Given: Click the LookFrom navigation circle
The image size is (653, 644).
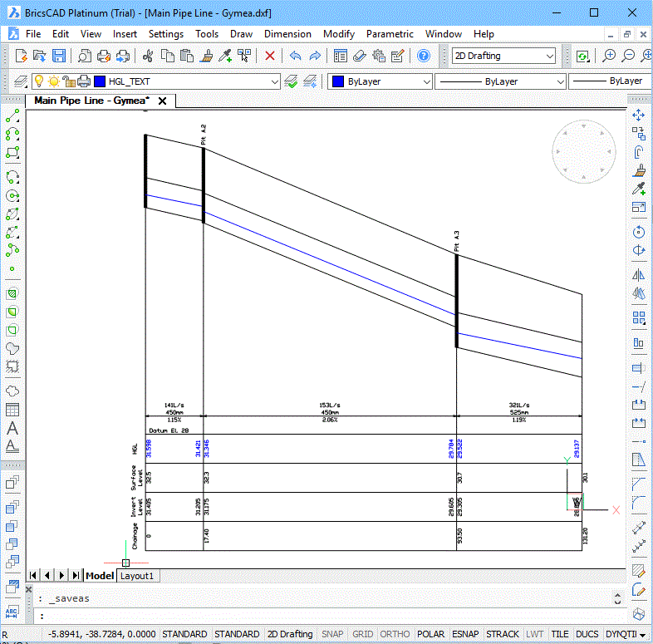Looking at the screenshot, I should pos(584,151).
